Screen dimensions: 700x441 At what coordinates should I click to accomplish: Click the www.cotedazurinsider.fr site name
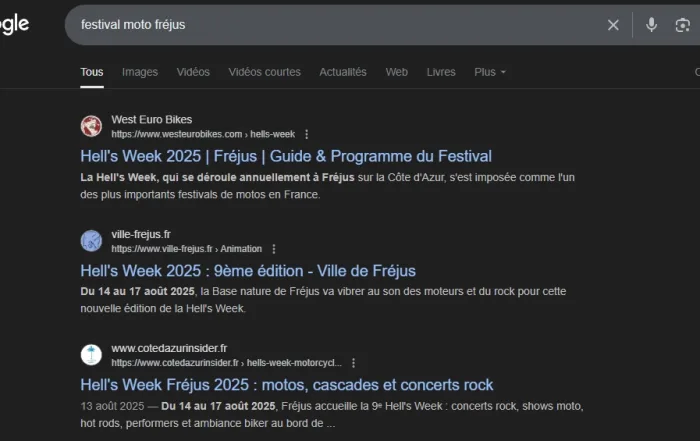pos(169,348)
